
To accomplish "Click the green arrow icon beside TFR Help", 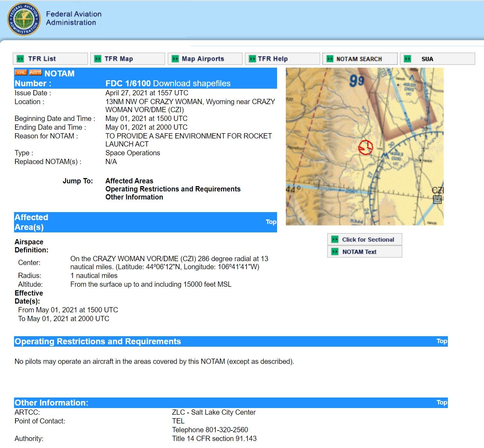I will click(x=253, y=59).
